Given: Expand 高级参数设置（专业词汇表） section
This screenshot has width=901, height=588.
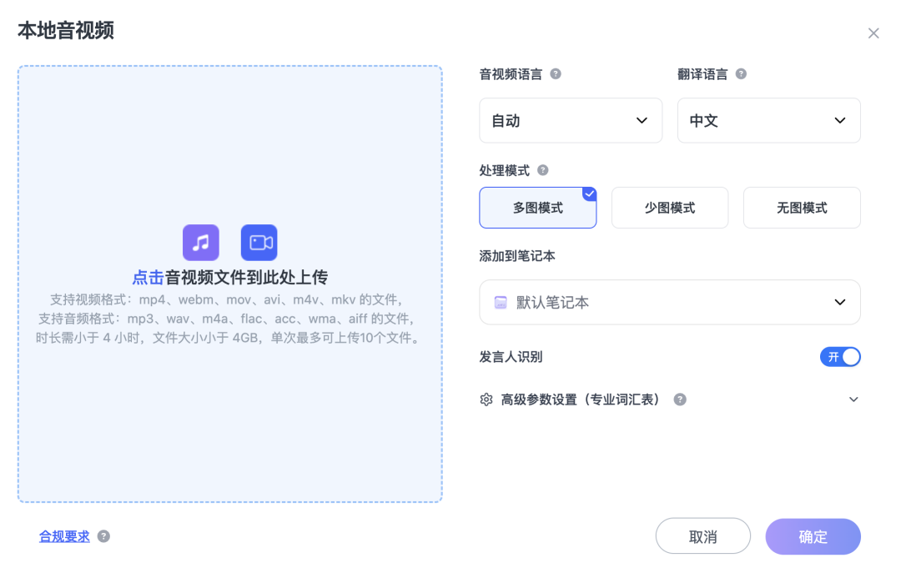Looking at the screenshot, I should pos(853,400).
